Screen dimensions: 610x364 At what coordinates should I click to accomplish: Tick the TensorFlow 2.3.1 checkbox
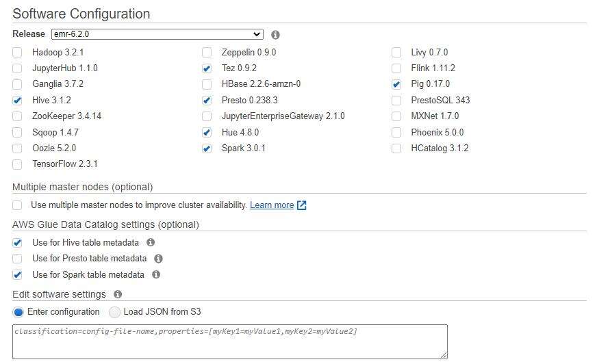tap(17, 164)
